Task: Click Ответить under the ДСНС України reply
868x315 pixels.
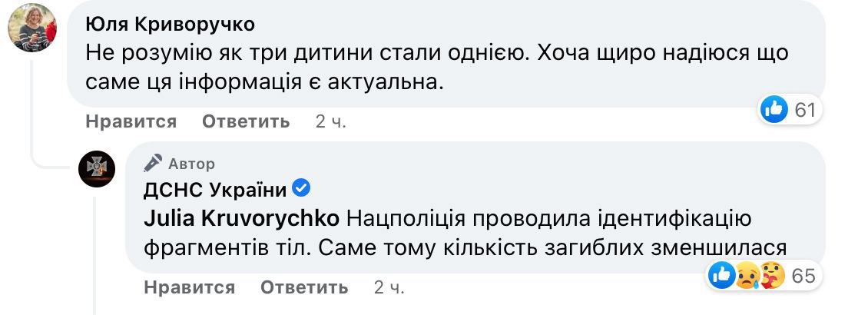Action: [304, 288]
